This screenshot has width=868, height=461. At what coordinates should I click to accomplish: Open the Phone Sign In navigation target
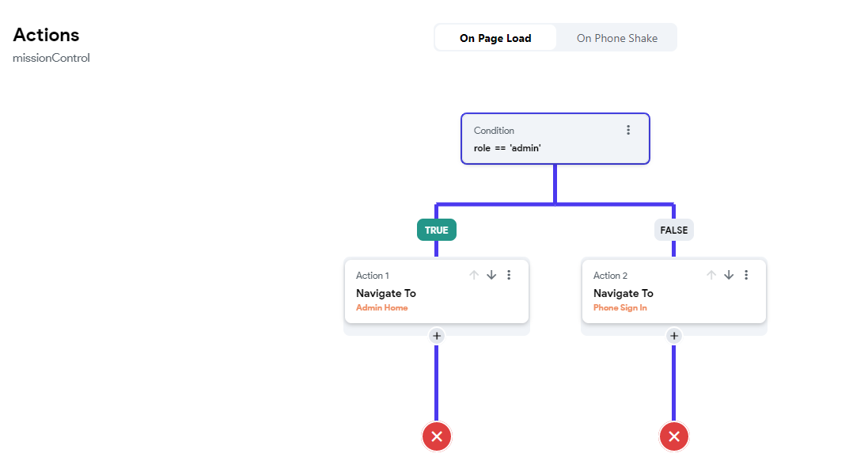[x=620, y=307]
